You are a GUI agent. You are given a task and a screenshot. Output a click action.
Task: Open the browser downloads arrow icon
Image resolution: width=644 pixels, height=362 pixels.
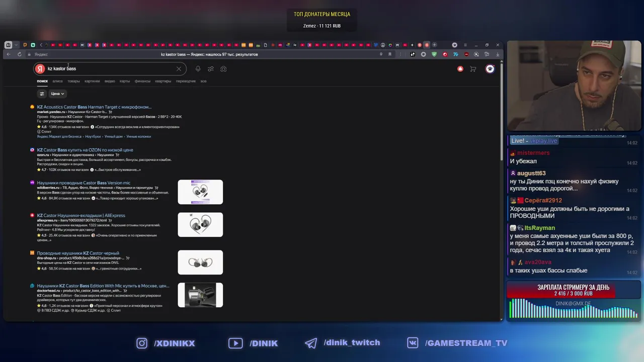point(498,54)
